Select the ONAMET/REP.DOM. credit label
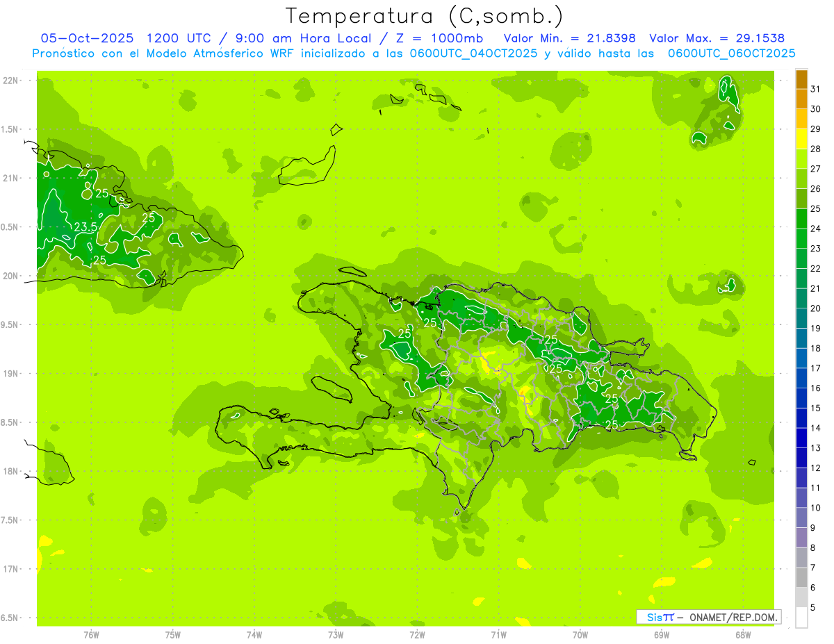The width and height of the screenshot is (834, 644). click(733, 617)
